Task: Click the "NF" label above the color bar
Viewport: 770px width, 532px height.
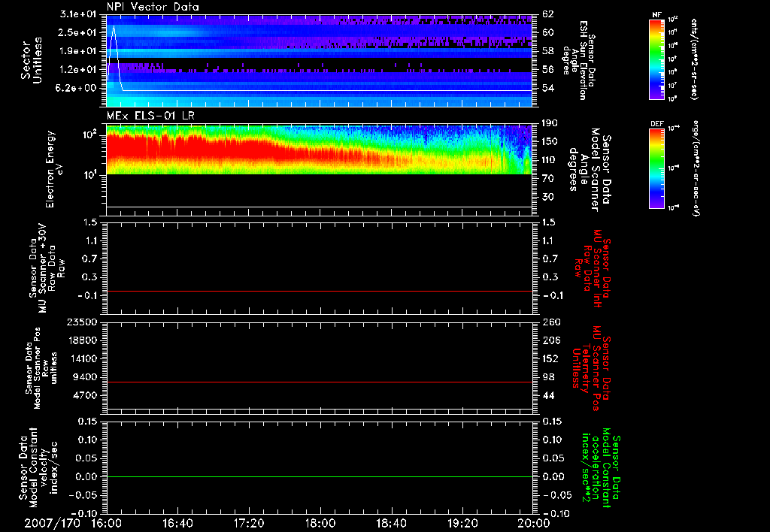Action: 657,15
